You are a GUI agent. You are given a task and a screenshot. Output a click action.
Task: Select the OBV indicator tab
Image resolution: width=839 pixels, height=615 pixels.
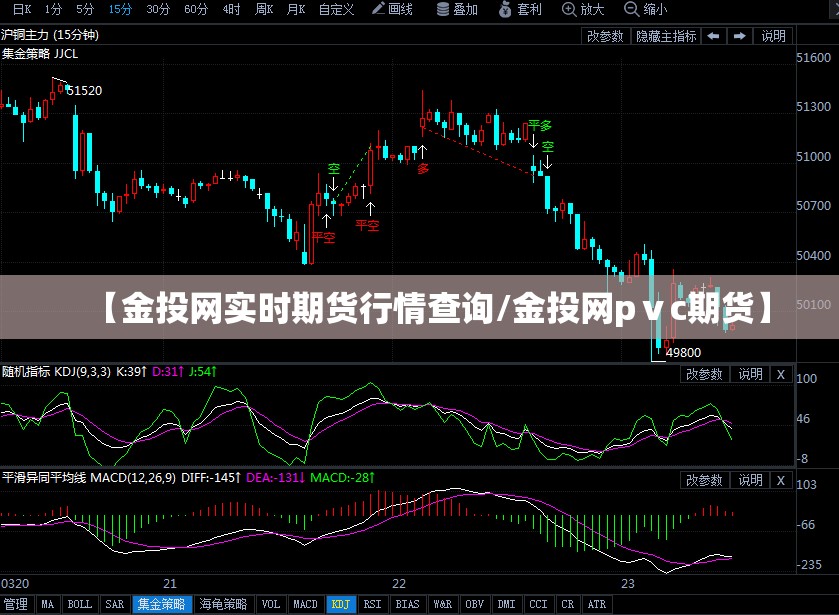coord(475,604)
